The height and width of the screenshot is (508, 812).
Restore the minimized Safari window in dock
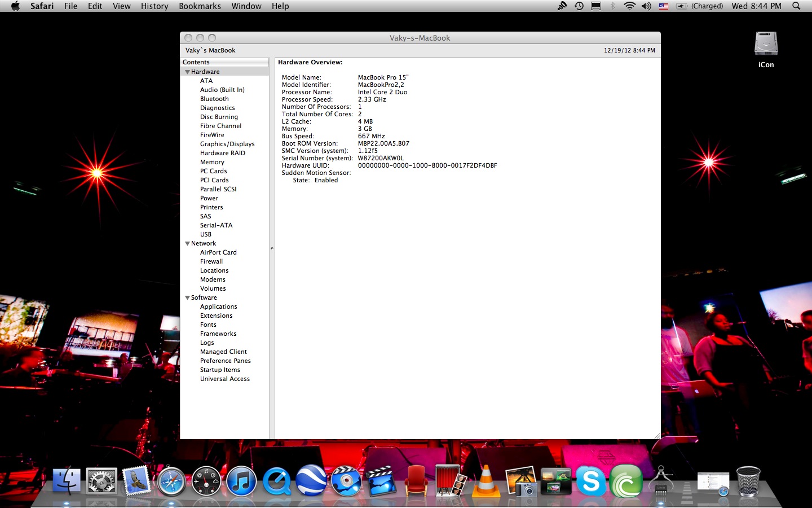pos(713,484)
